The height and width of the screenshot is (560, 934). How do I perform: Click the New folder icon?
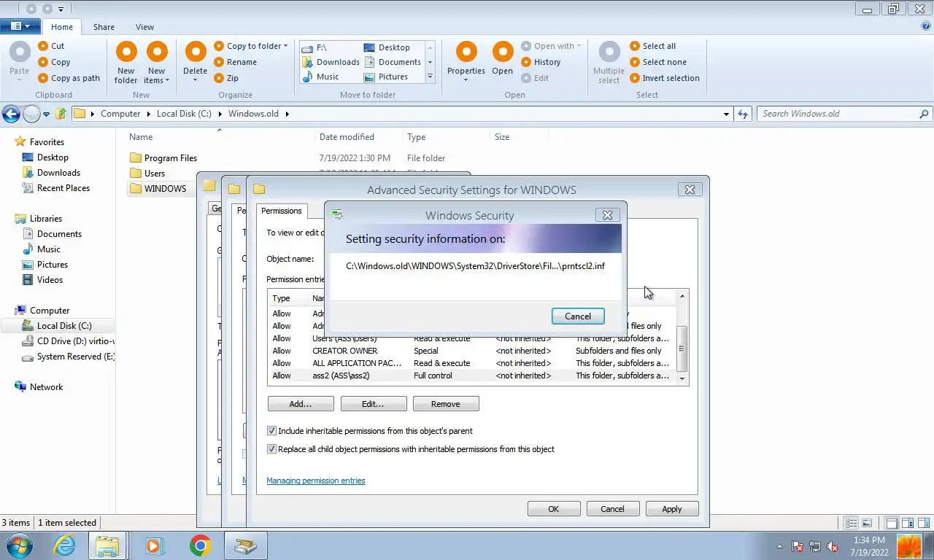click(126, 52)
